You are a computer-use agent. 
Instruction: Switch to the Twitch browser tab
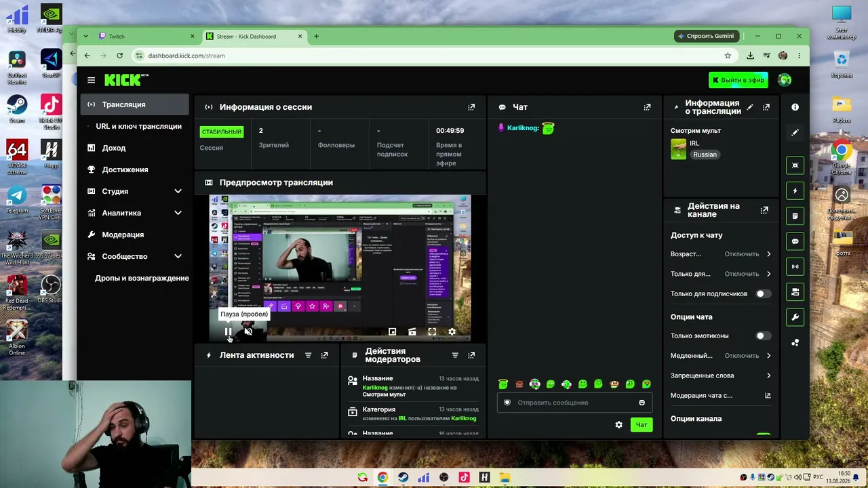[146, 37]
